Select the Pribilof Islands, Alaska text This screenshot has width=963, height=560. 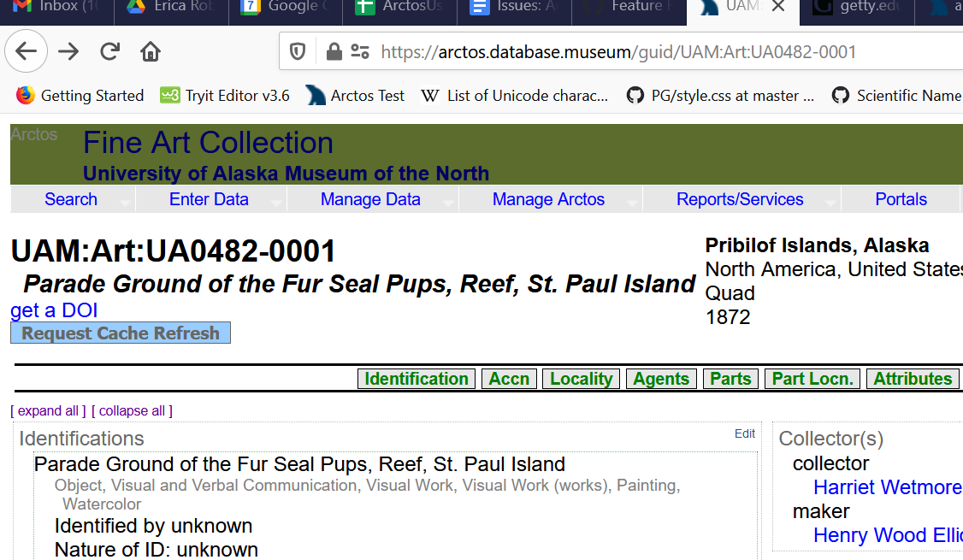[817, 245]
